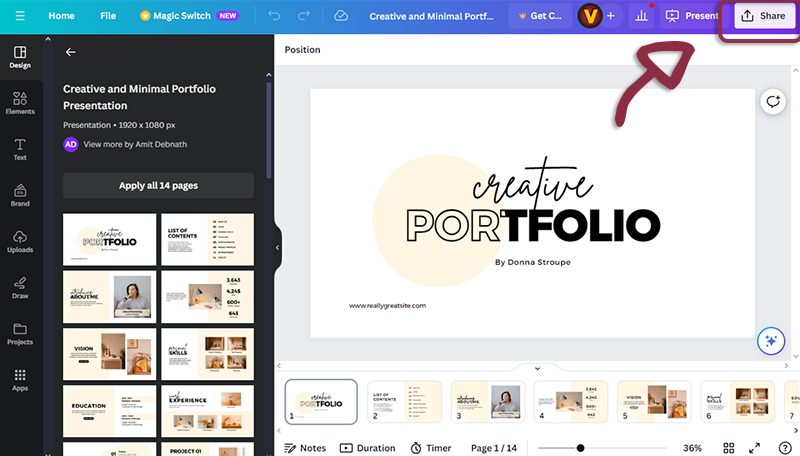Toggle grid view of pages

[729, 448]
